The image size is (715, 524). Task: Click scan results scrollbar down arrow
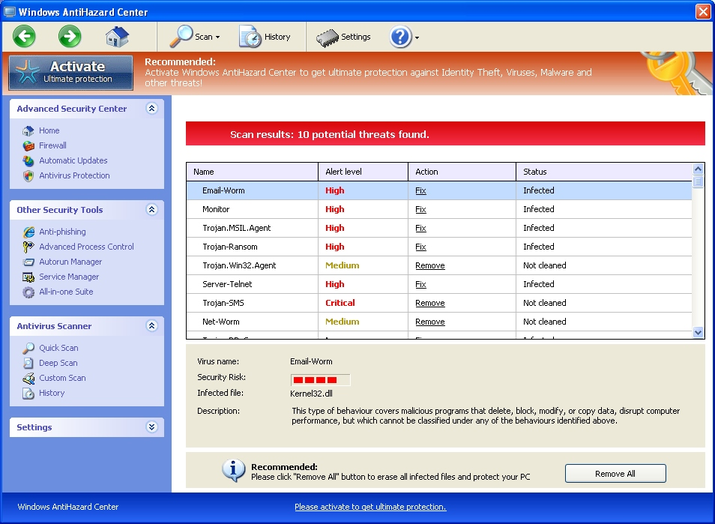[698, 332]
